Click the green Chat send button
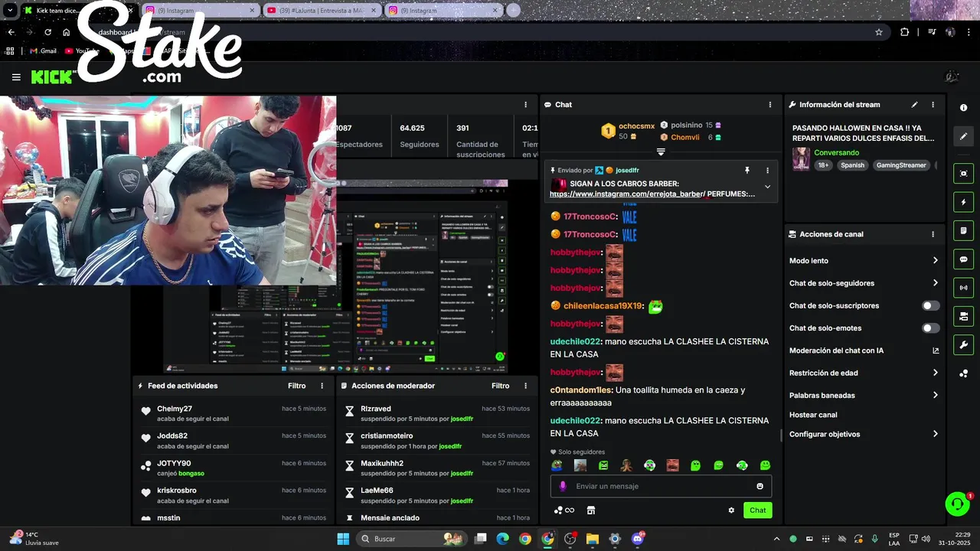Image resolution: width=980 pixels, height=551 pixels. [757, 510]
